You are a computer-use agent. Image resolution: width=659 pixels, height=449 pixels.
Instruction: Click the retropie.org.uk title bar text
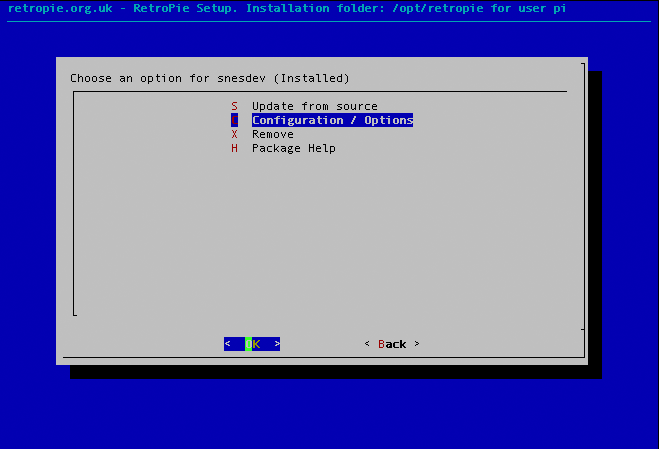coord(287,8)
